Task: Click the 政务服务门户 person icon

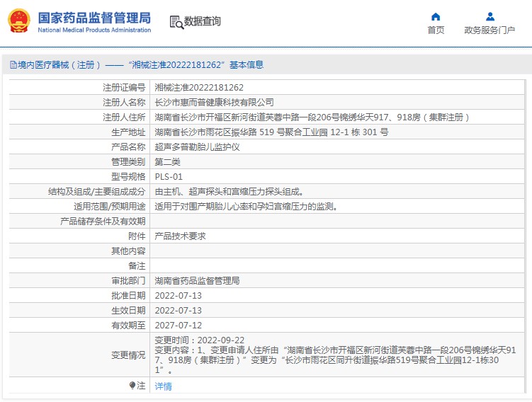Action: pyautogui.click(x=490, y=16)
